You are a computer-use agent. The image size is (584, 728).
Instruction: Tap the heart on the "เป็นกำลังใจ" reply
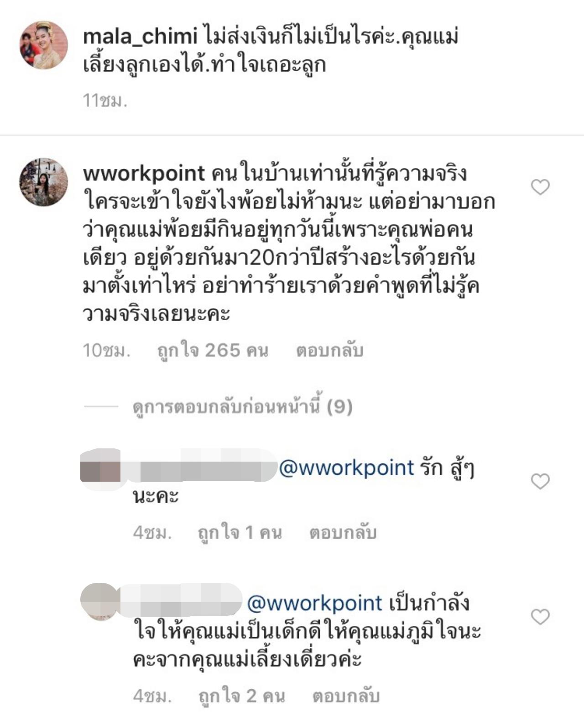click(540, 617)
